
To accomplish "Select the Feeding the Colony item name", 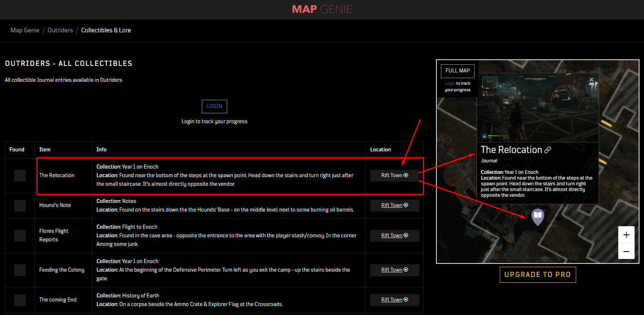I will [x=62, y=270].
